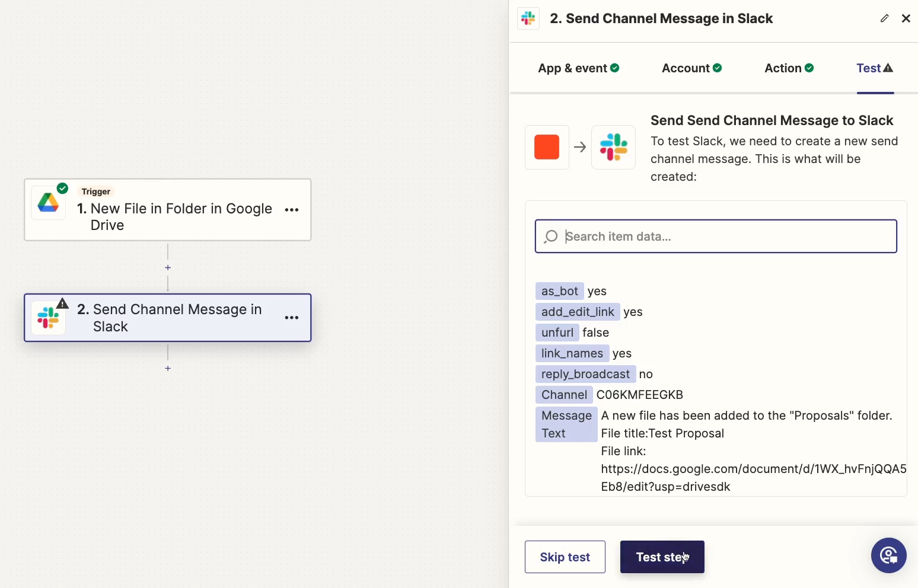Click the reply_broadcast field label
Image resolution: width=918 pixels, height=588 pixels.
point(585,374)
